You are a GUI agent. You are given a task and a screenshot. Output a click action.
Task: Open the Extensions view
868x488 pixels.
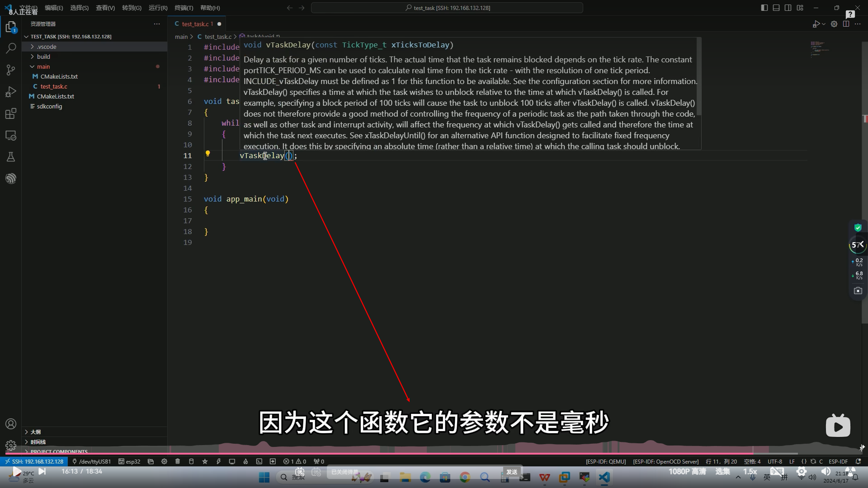tap(11, 113)
